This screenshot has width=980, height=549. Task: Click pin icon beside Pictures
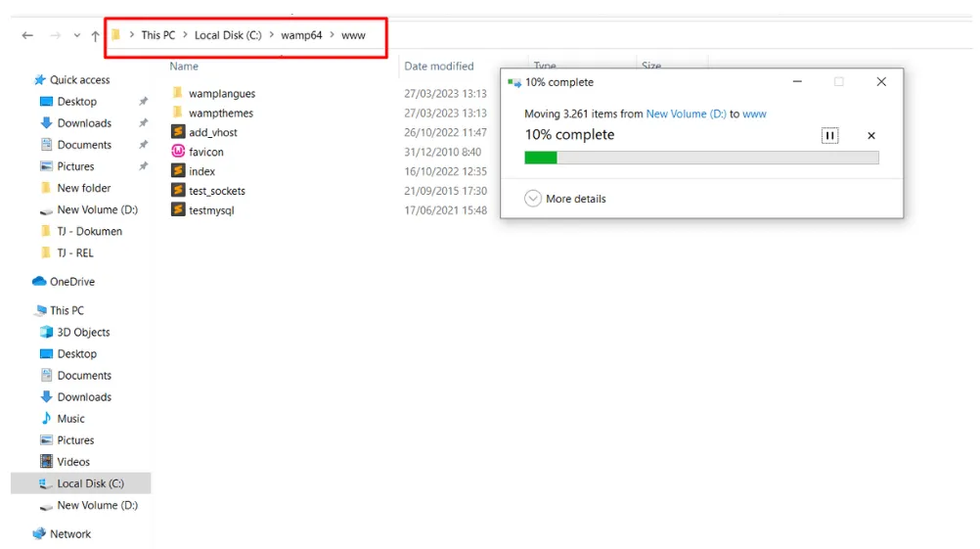pyautogui.click(x=143, y=166)
